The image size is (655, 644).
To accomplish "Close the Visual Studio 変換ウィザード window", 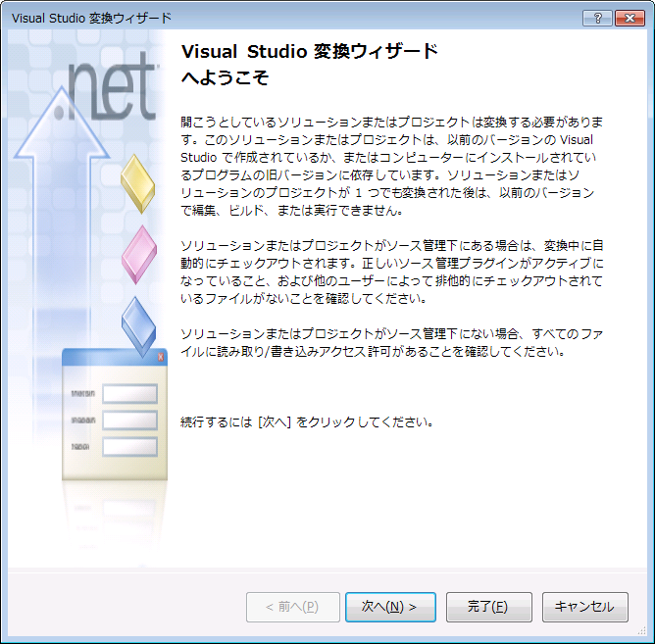I will point(630,18).
